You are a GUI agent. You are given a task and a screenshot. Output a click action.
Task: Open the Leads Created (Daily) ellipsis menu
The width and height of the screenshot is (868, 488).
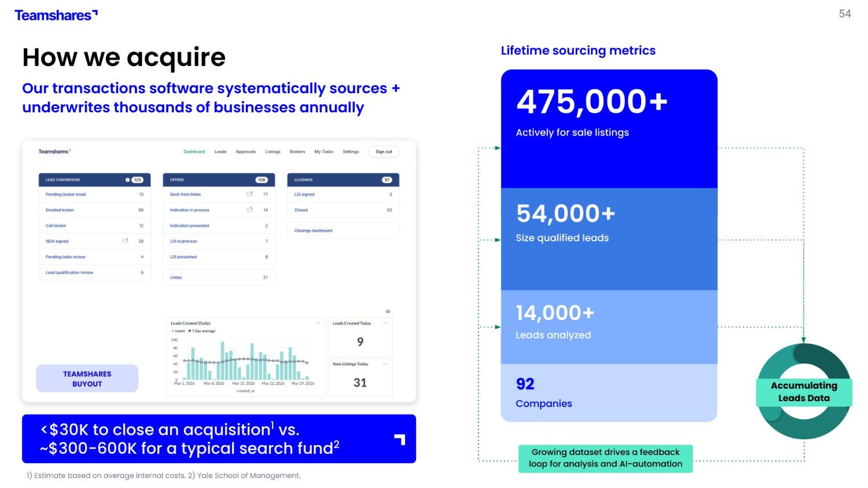(318, 323)
